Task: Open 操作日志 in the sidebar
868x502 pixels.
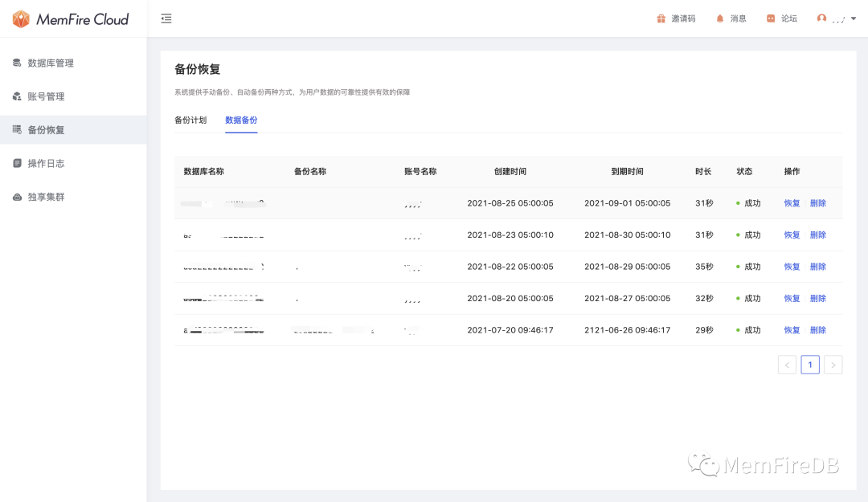Action: tap(73, 163)
